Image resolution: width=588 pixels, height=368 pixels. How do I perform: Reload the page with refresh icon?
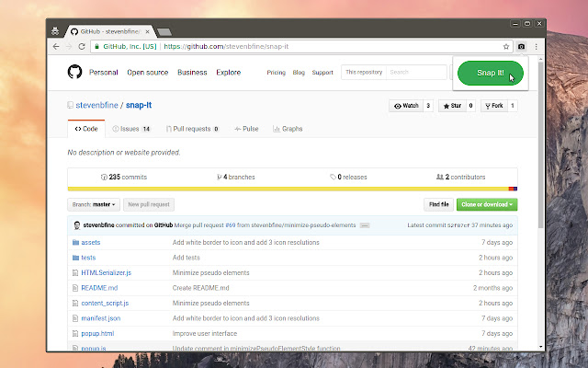pyautogui.click(x=82, y=47)
